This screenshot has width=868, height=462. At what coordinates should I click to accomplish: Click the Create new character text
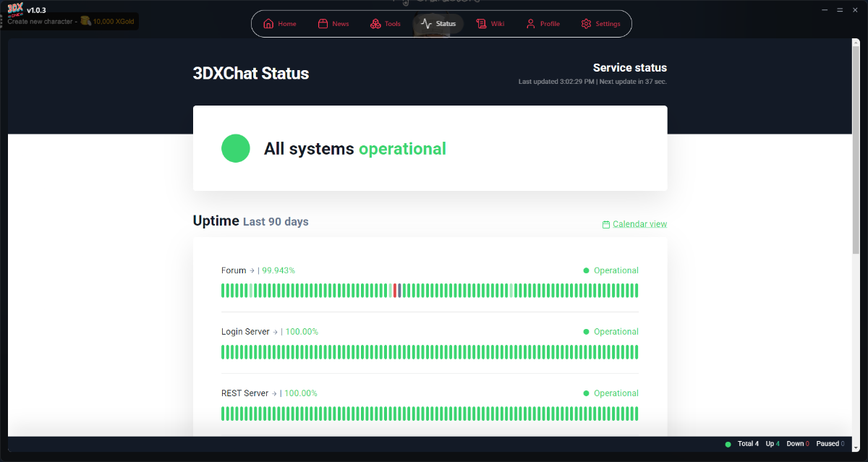tap(40, 22)
